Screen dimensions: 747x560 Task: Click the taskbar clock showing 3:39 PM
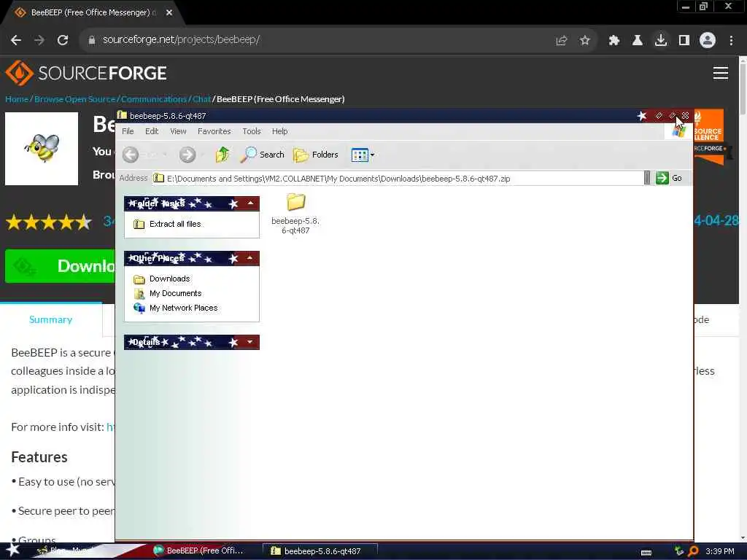(720, 551)
